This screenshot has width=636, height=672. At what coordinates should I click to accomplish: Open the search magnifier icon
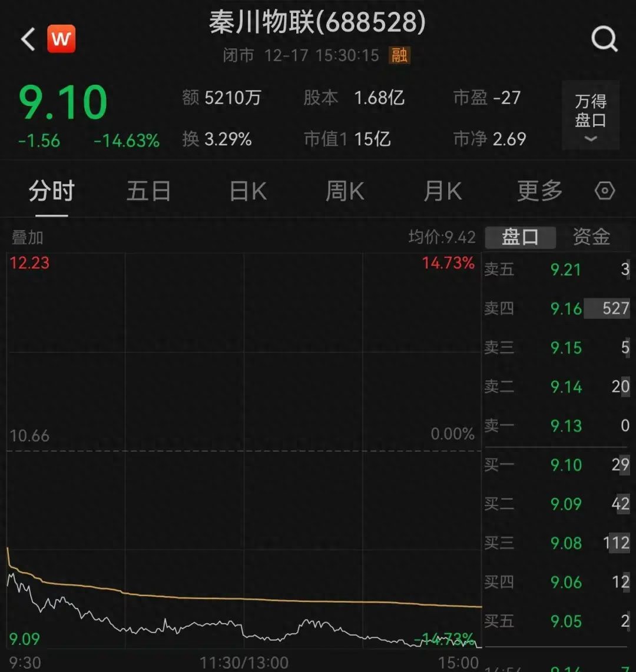click(x=604, y=39)
